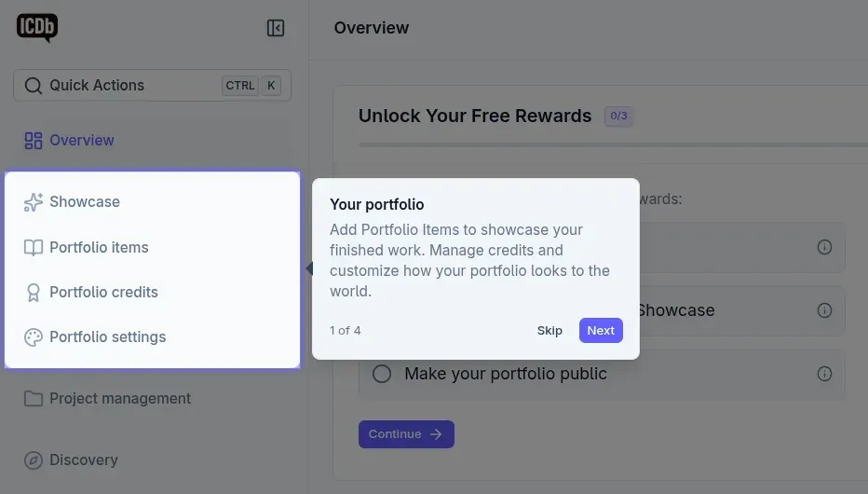The height and width of the screenshot is (494, 868).
Task: Click the Quick Actions search icon
Action: pyautogui.click(x=34, y=86)
